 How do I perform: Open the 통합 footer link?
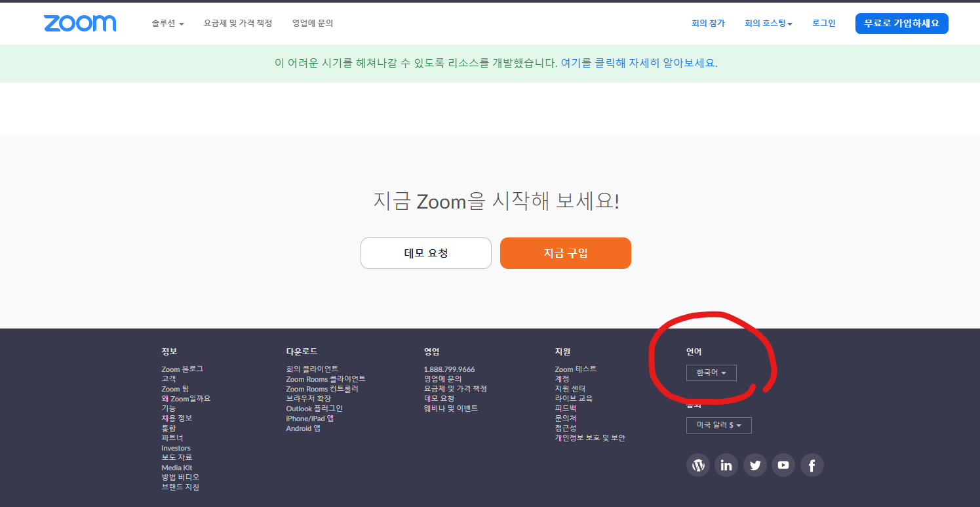click(168, 428)
